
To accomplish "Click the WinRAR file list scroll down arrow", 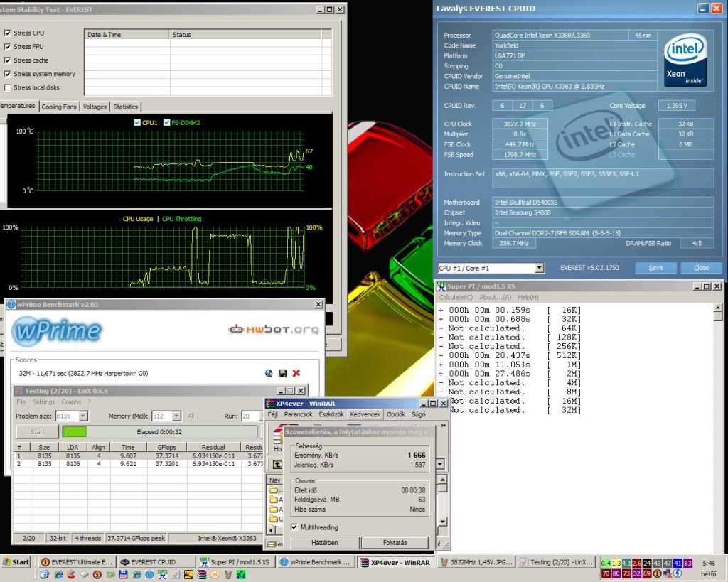I will [442, 521].
